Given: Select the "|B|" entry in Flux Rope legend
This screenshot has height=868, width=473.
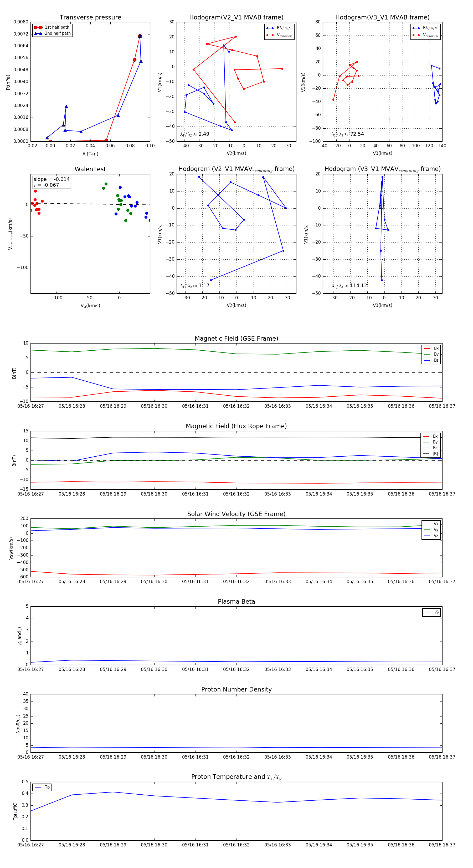Looking at the screenshot, I should point(431,454).
